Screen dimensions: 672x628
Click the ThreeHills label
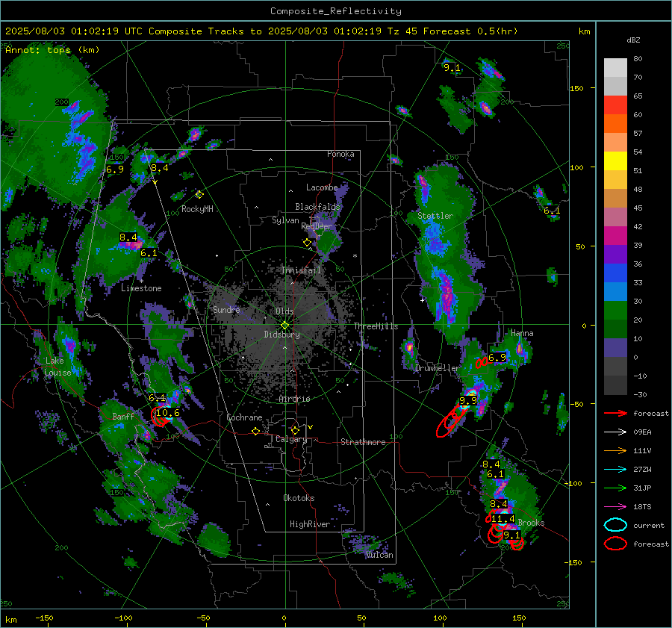[376, 326]
